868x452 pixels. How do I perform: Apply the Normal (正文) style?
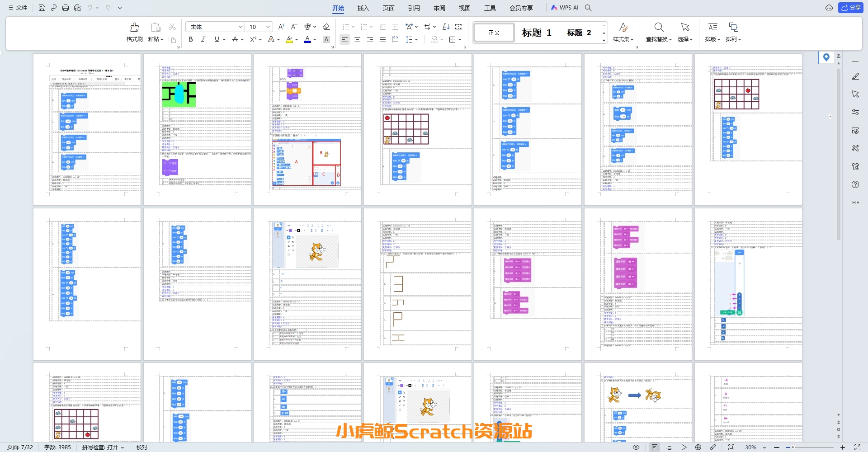(494, 33)
